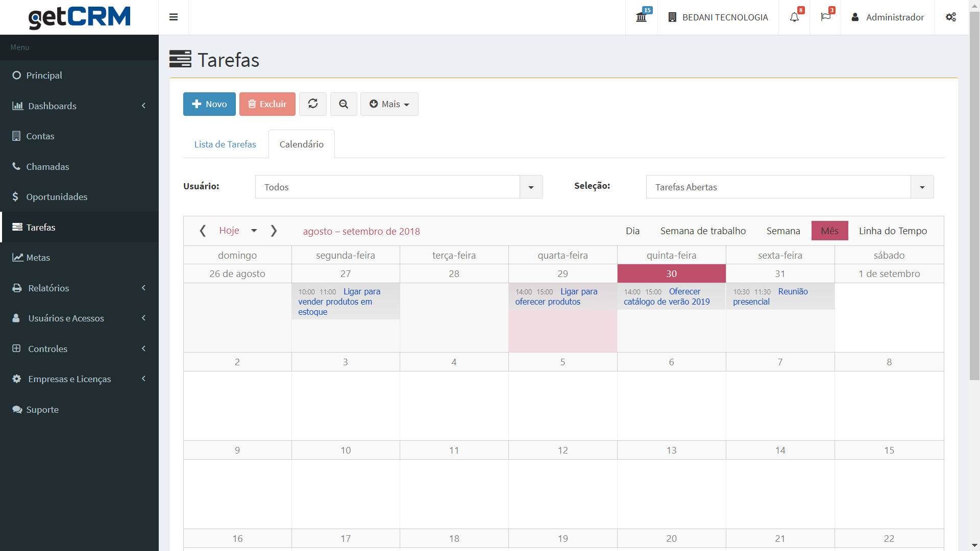Open BEDANI TECNOLOGIA company menu
The width and height of the screenshot is (980, 551).
[x=718, y=17]
